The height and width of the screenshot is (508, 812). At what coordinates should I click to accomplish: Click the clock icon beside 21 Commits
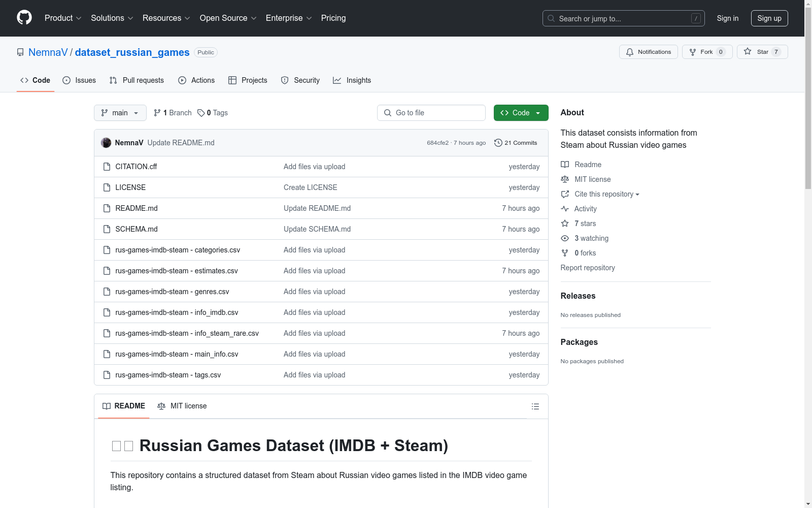tap(498, 143)
